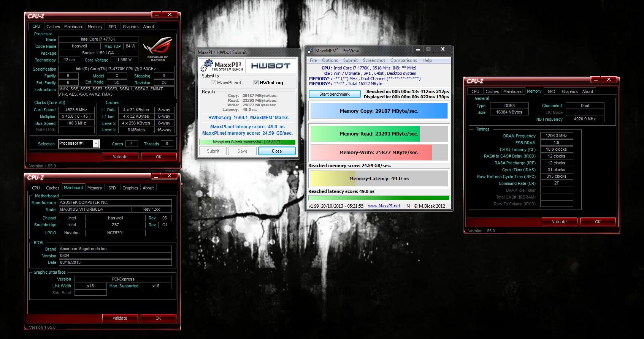Image resolution: width=644 pixels, height=339 pixels.
Task: Minimize the CPU-Z Mainboard window
Action: click(156, 176)
